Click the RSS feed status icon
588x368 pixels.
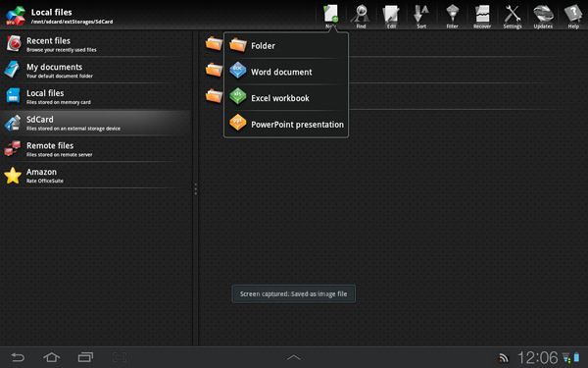pos(504,358)
